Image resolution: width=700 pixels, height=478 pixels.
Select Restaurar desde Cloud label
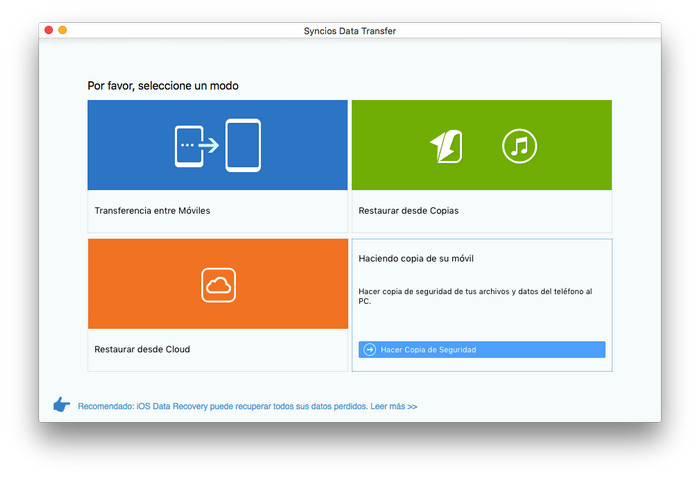[x=142, y=349]
